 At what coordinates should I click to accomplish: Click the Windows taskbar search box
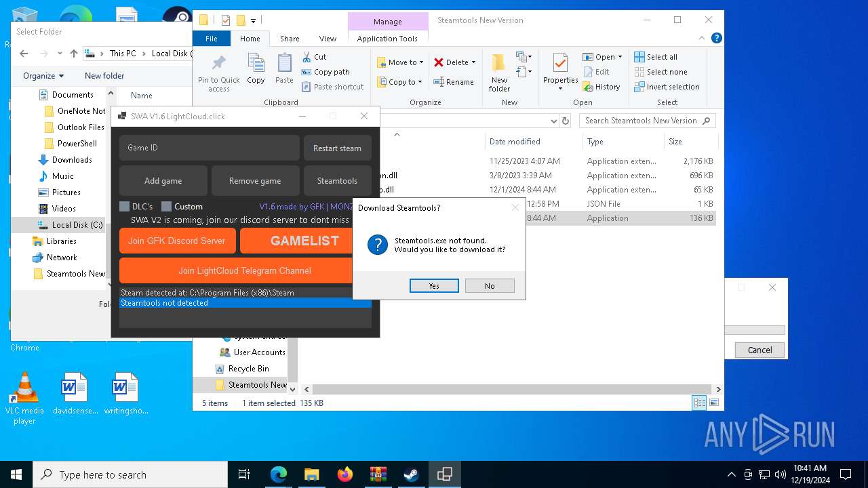pos(130,474)
